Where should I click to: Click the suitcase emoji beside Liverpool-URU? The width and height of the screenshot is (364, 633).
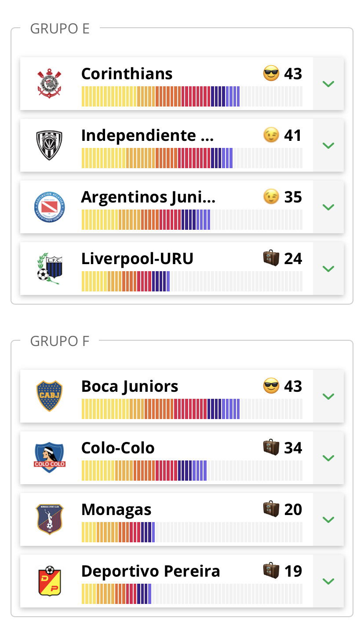271,258
